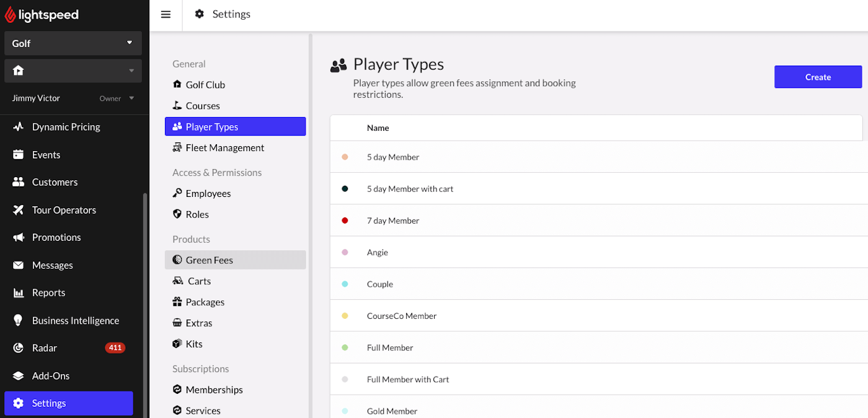Click the Promotions megaphone icon
The image size is (868, 418).
(x=19, y=237)
